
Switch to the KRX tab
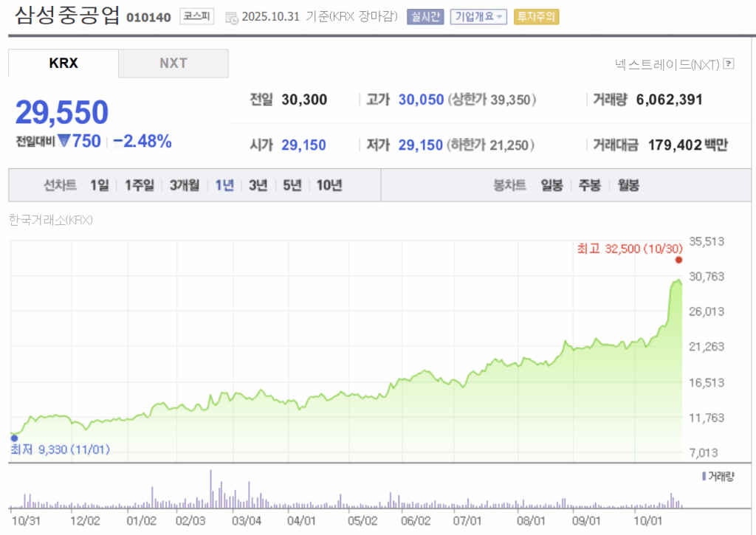click(x=63, y=63)
